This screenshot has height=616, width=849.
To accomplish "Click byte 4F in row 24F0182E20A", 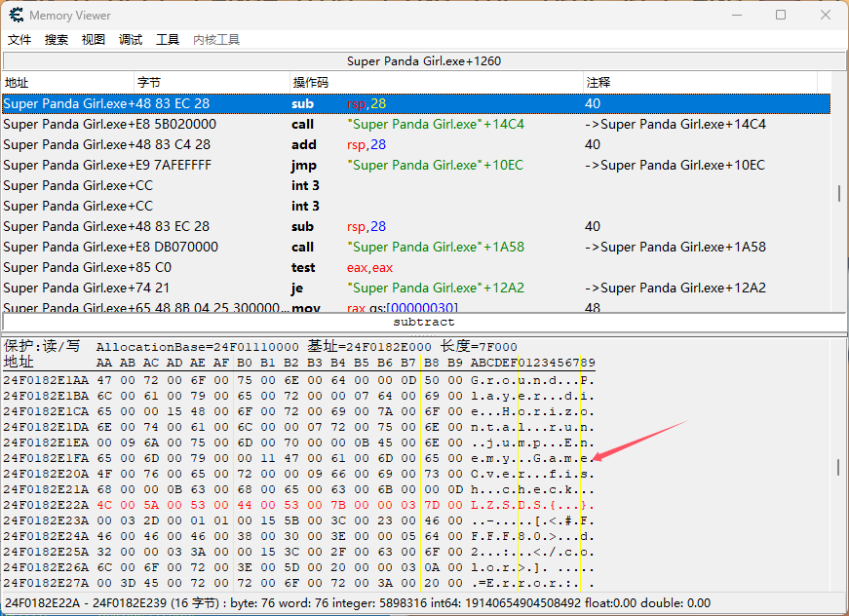I will (104, 474).
